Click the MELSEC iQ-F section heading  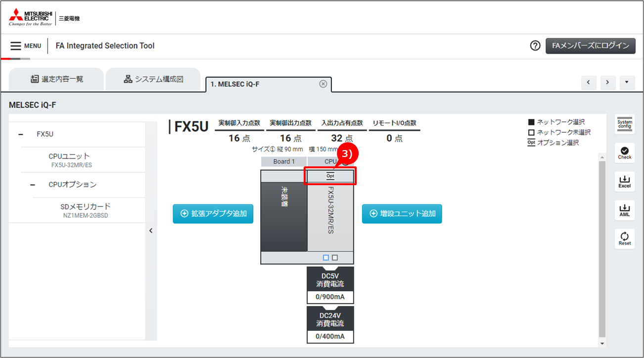(x=33, y=105)
